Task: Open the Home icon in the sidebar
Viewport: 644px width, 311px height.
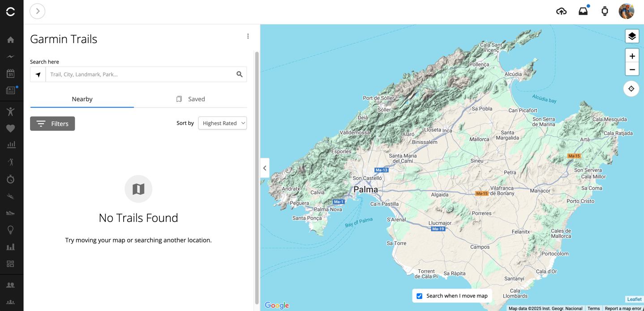Action: point(11,40)
